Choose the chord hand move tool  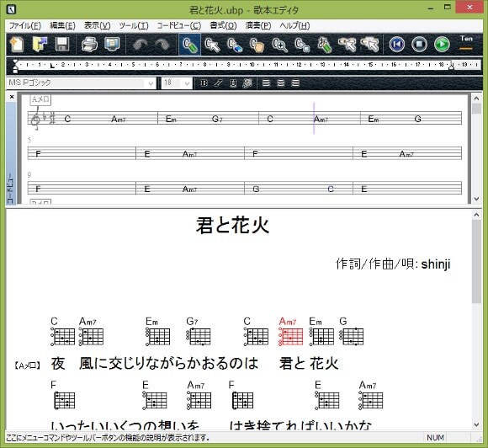click(x=257, y=45)
